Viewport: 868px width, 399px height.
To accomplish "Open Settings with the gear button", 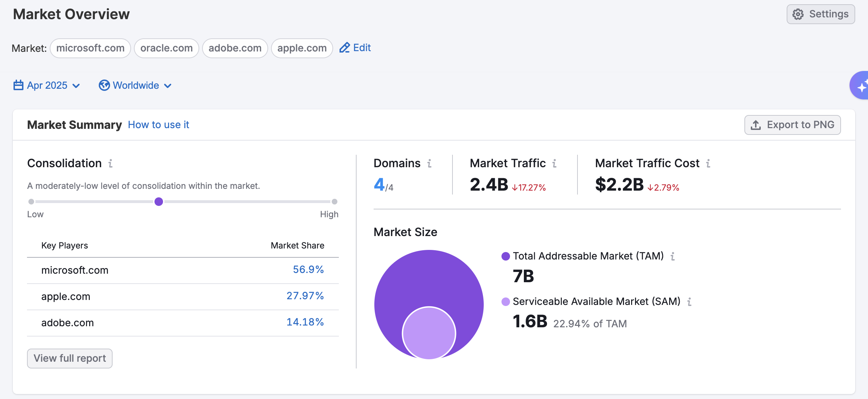I will (x=820, y=14).
